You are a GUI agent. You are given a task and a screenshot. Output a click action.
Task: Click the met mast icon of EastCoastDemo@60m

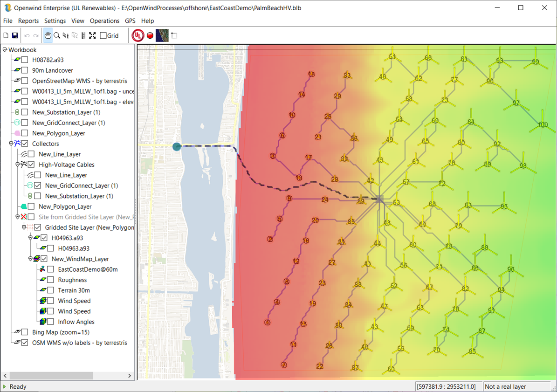click(x=42, y=269)
